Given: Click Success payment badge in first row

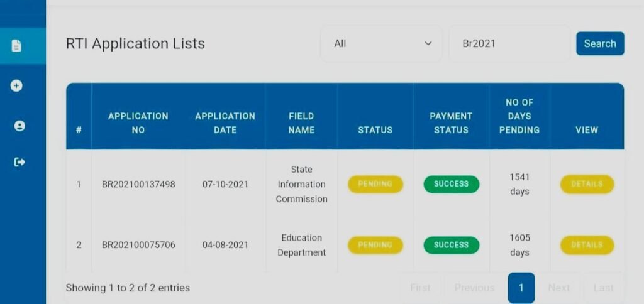Looking at the screenshot, I should (451, 184).
